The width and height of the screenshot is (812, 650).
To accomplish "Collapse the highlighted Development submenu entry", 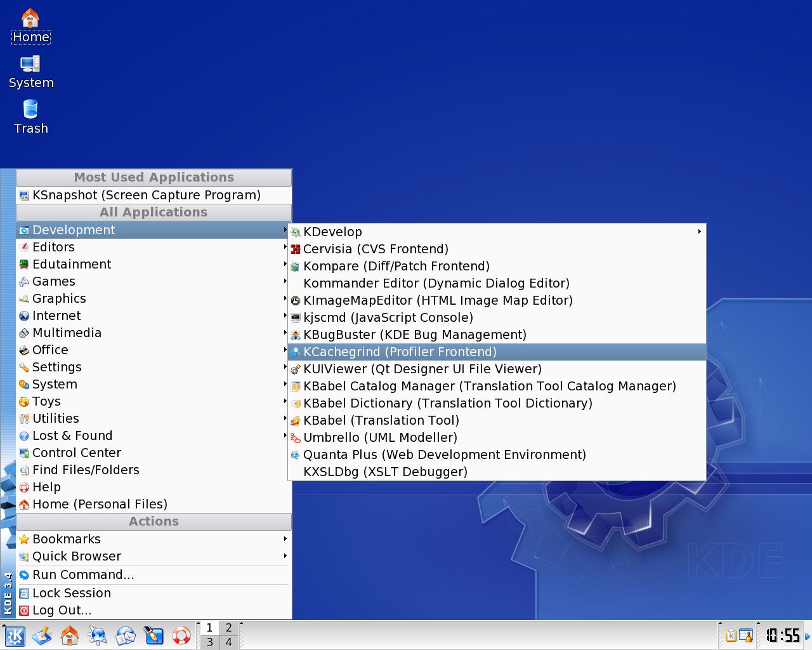I will point(154,230).
